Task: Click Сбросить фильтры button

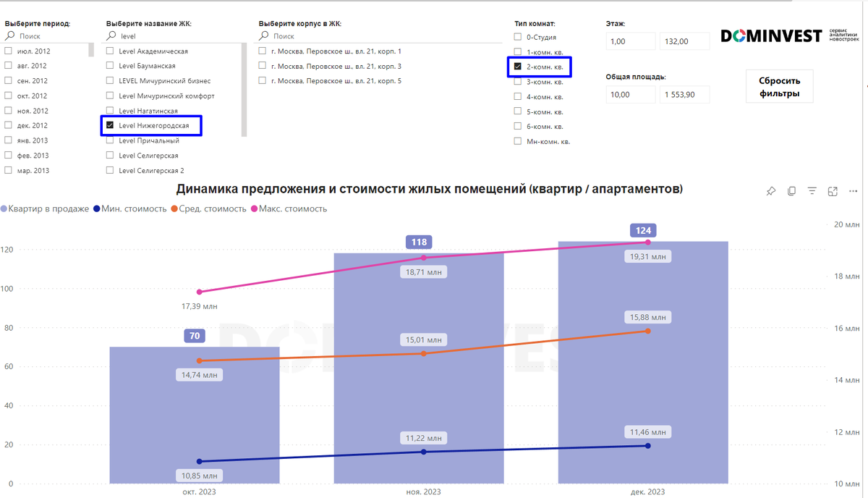Action: (779, 87)
